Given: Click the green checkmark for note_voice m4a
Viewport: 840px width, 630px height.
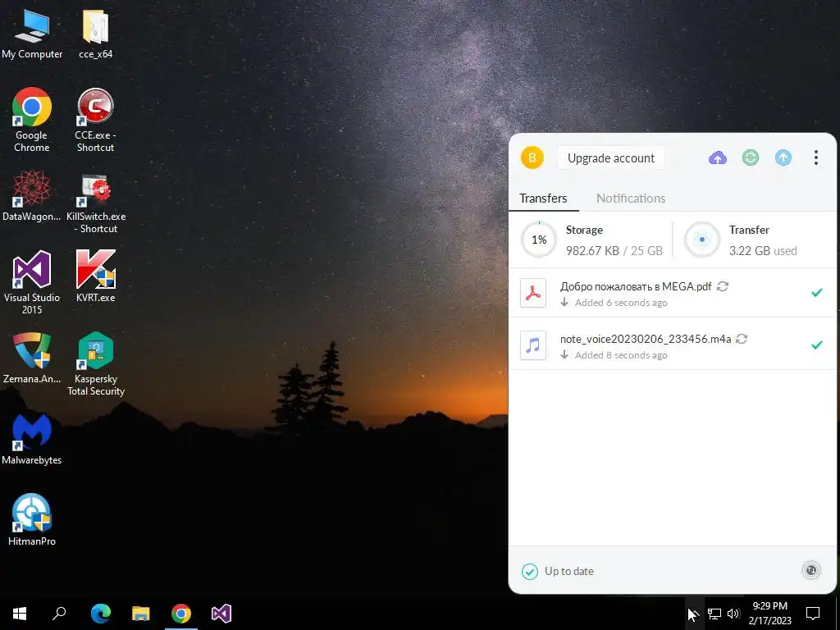Looking at the screenshot, I should (x=816, y=345).
